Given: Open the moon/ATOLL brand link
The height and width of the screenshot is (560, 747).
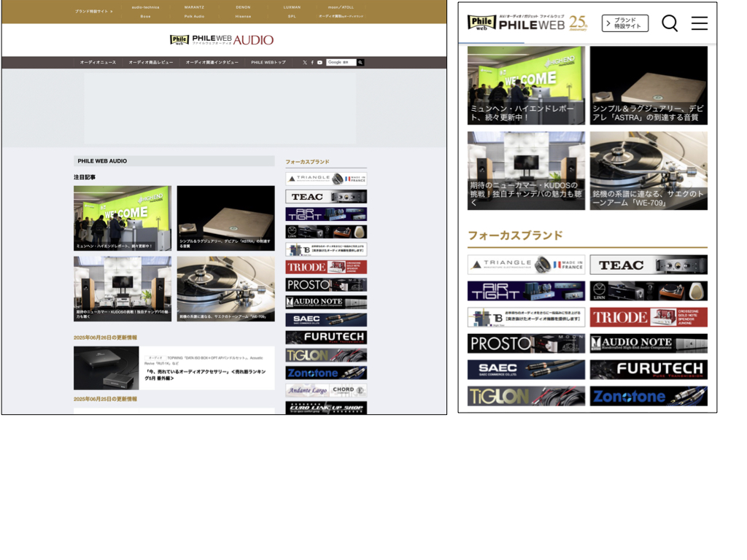Looking at the screenshot, I should tap(341, 7).
